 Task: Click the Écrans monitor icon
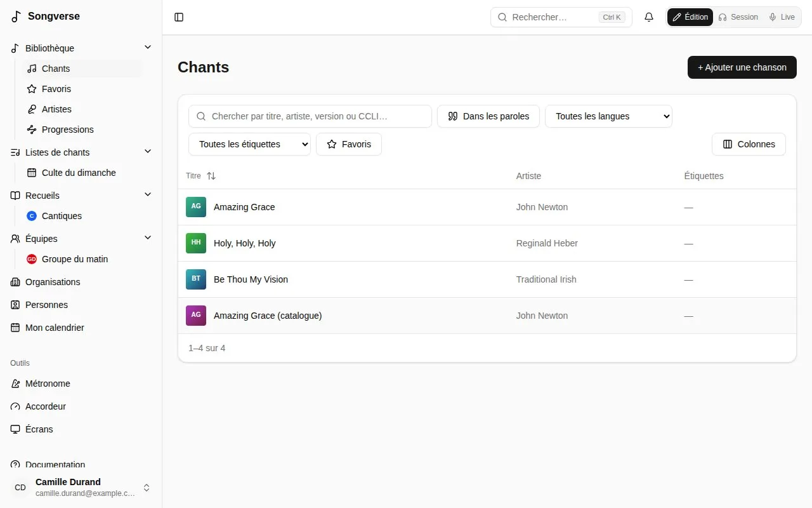click(15, 429)
